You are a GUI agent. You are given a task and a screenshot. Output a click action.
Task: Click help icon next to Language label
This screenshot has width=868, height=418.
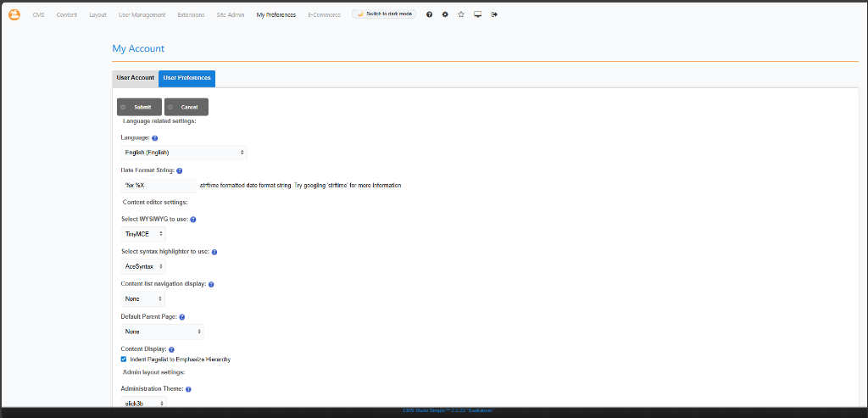click(x=155, y=137)
